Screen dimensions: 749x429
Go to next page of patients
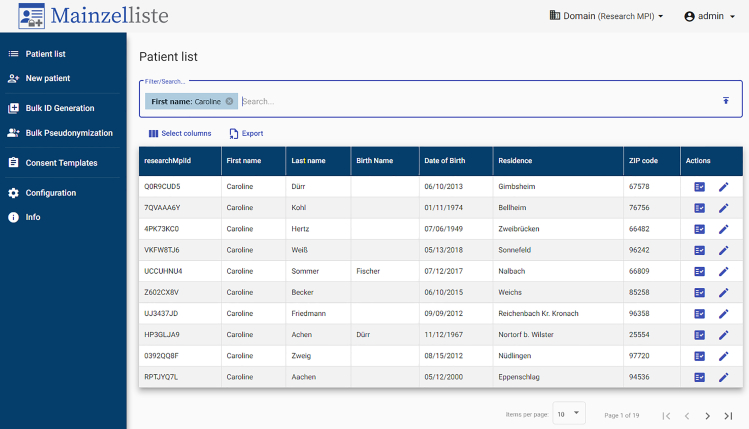pyautogui.click(x=707, y=416)
